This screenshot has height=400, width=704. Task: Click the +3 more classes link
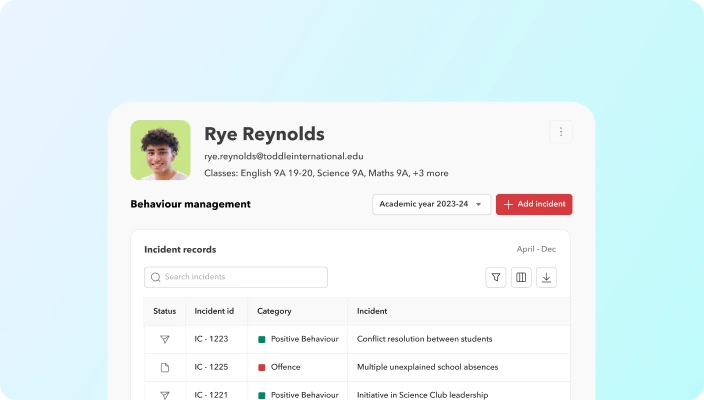(430, 173)
